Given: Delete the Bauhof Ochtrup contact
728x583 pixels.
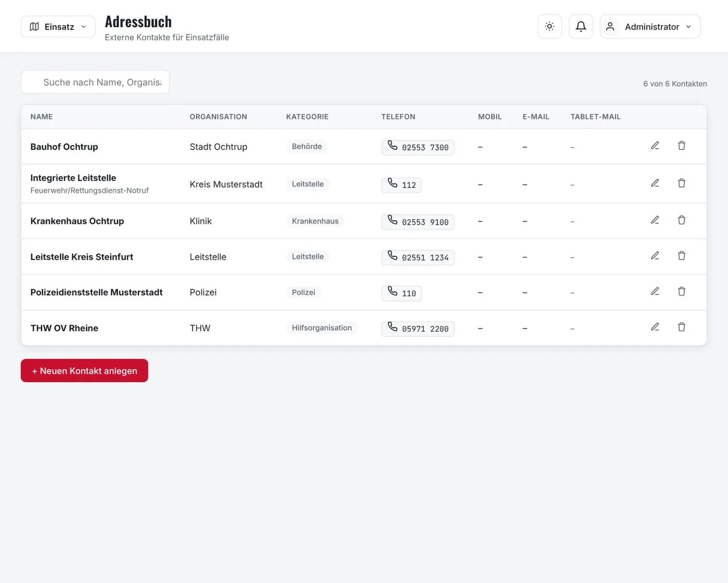Looking at the screenshot, I should pyautogui.click(x=682, y=146).
